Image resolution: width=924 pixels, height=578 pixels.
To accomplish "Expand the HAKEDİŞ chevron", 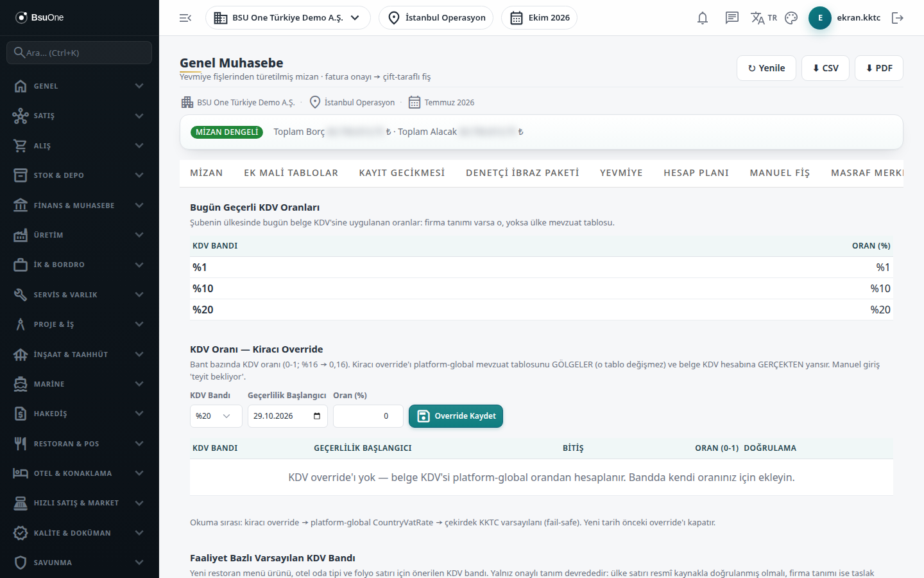I will tap(139, 414).
